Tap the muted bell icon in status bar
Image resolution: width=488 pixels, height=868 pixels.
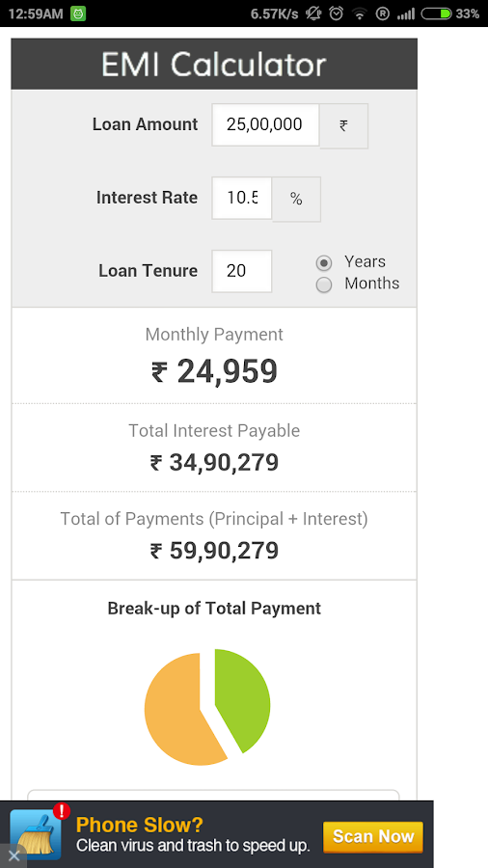pos(313,14)
